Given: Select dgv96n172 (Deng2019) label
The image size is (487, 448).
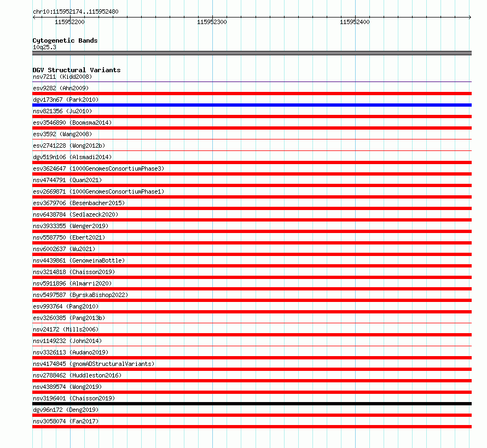Looking at the screenshot, I should (66, 410).
